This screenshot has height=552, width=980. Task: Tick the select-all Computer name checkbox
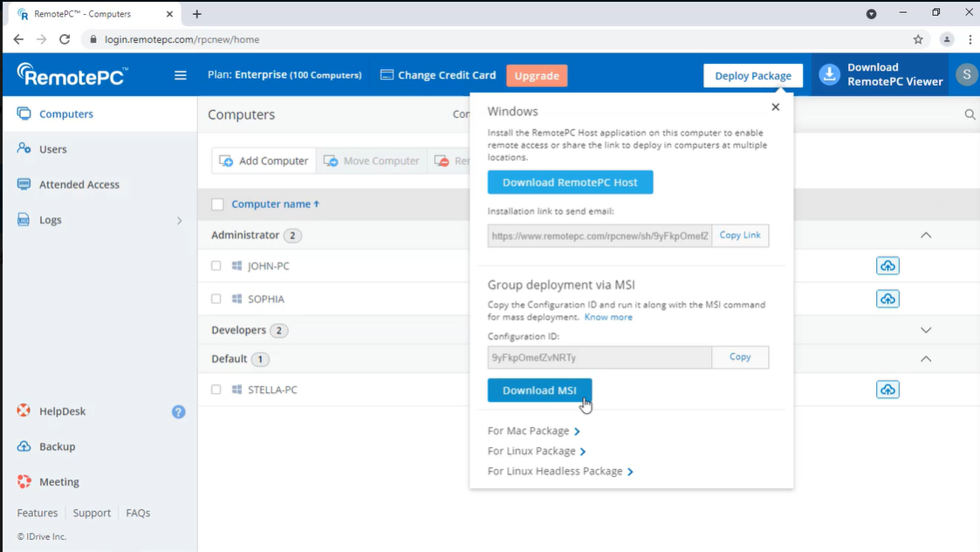pyautogui.click(x=217, y=204)
